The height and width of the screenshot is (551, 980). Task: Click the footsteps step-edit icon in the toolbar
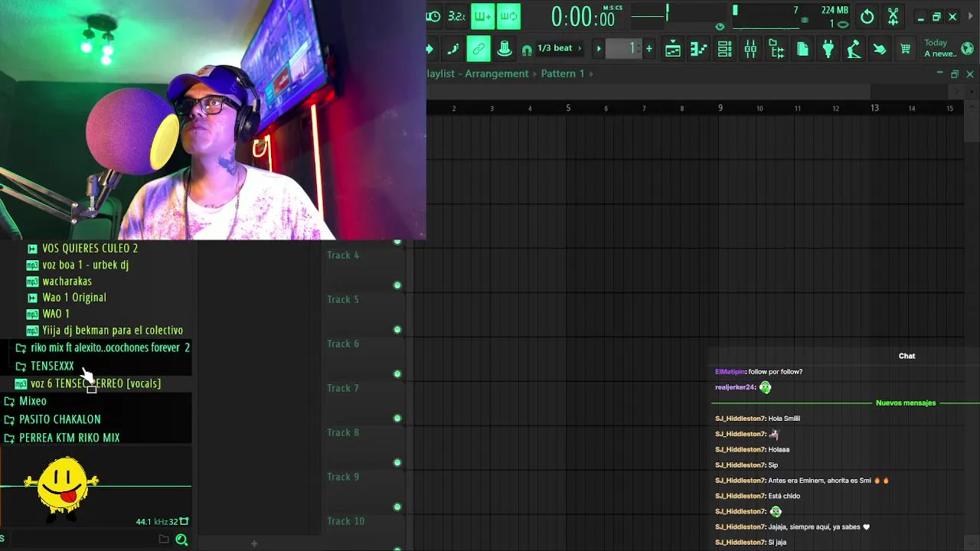click(x=453, y=49)
